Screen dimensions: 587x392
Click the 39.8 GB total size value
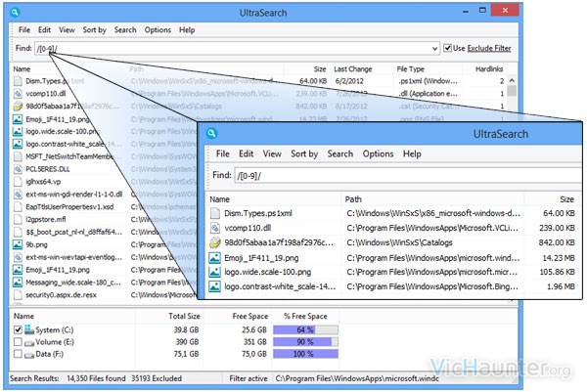tap(186, 329)
